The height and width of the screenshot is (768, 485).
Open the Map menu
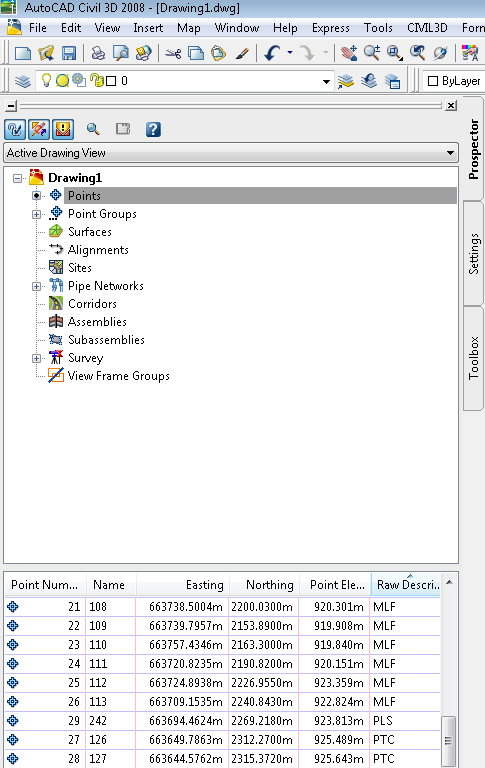point(189,28)
